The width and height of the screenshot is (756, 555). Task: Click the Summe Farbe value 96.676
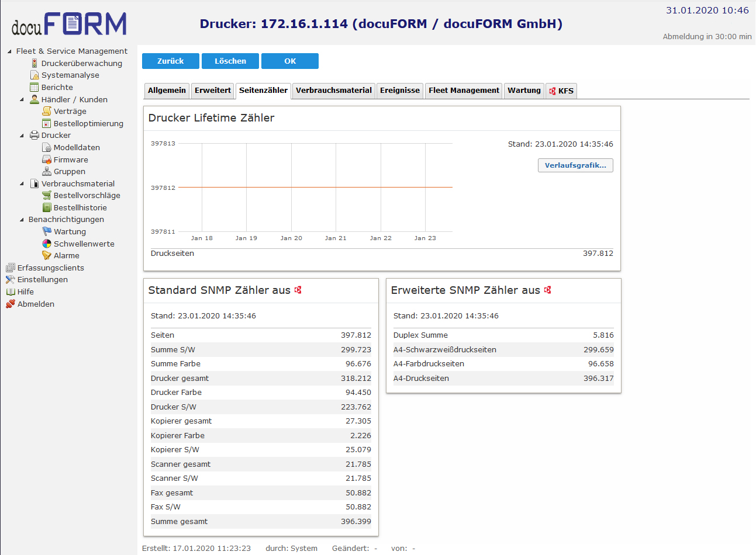(x=358, y=363)
